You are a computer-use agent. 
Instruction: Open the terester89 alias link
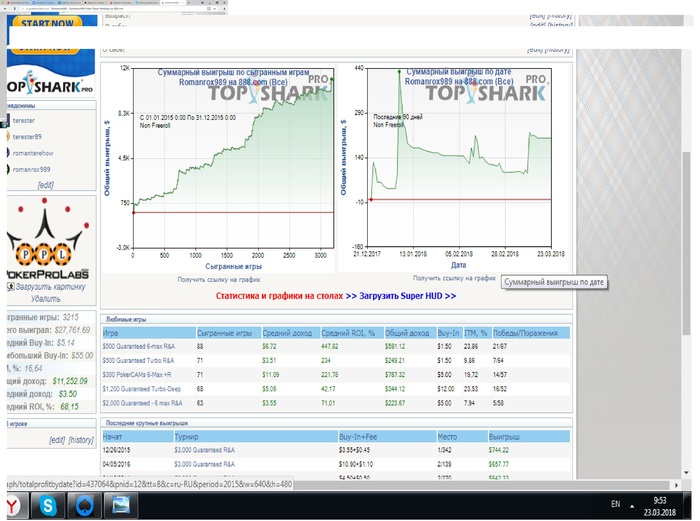[27, 137]
